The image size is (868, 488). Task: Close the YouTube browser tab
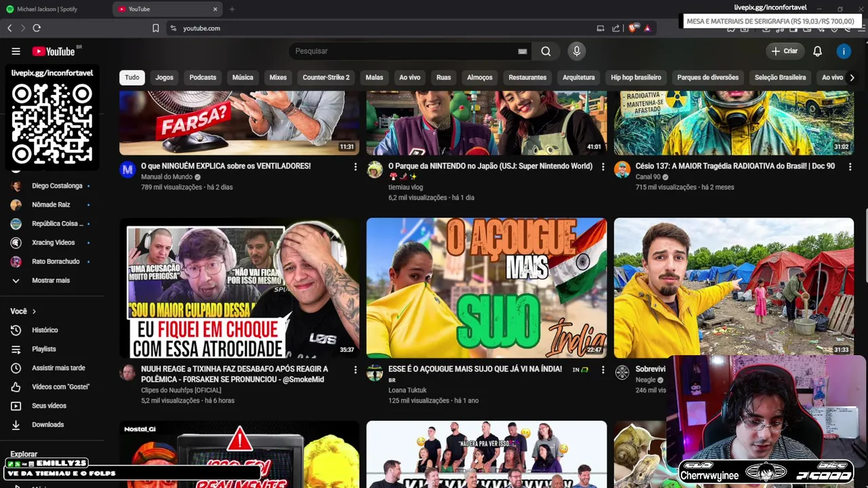pos(216,9)
